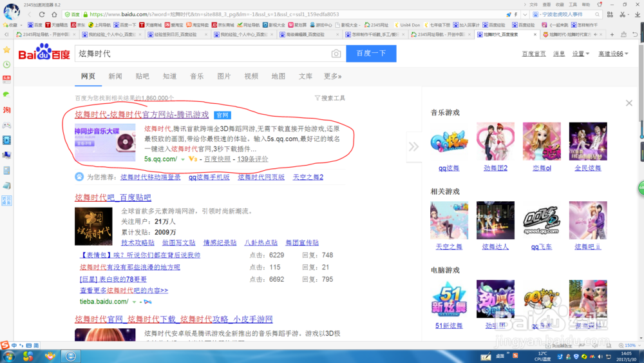This screenshot has width=644, height=363.
Task: Click the 百度快照 link
Action: pos(217,159)
